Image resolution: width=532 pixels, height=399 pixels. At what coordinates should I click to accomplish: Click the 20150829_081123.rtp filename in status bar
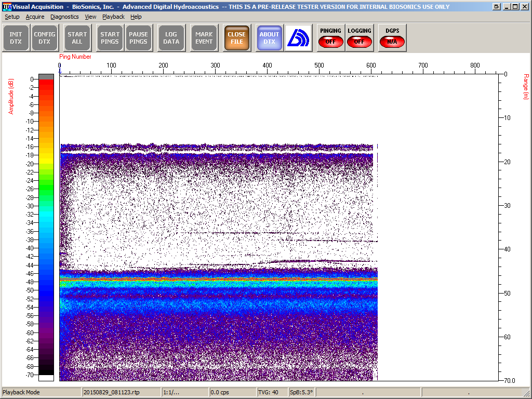pos(111,392)
